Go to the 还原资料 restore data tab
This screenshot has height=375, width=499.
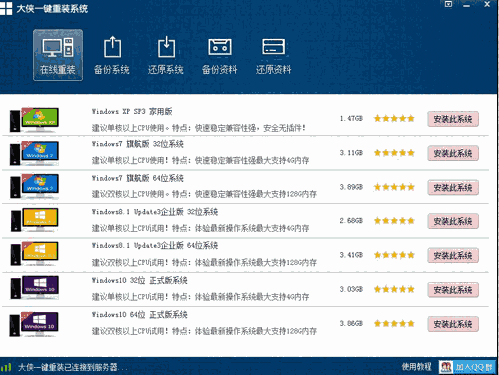273,55
